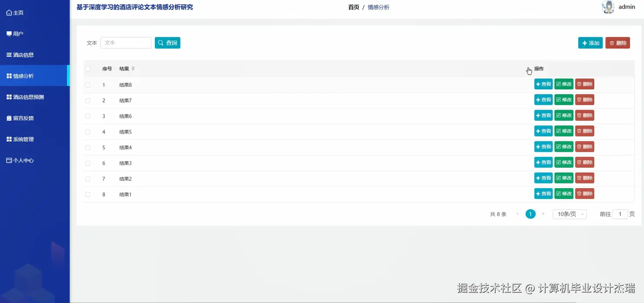Go to 首页 breadcrumb link
The height and width of the screenshot is (303, 644).
(353, 7)
